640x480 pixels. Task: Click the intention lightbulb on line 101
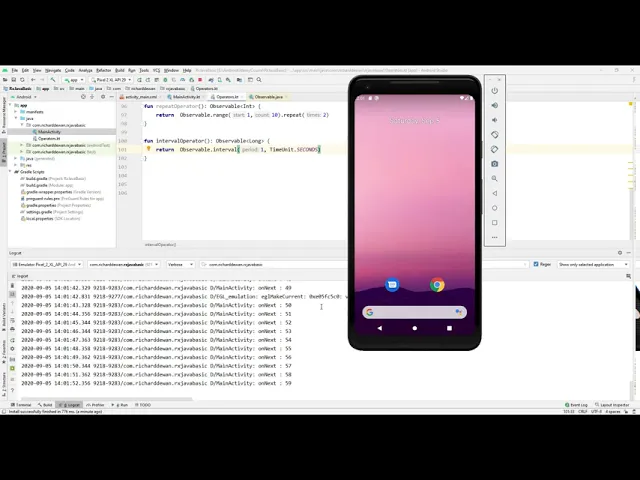(149, 149)
